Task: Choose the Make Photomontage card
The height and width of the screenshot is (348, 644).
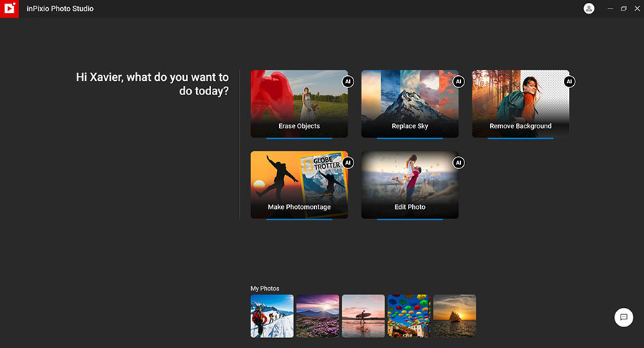Action: point(299,185)
